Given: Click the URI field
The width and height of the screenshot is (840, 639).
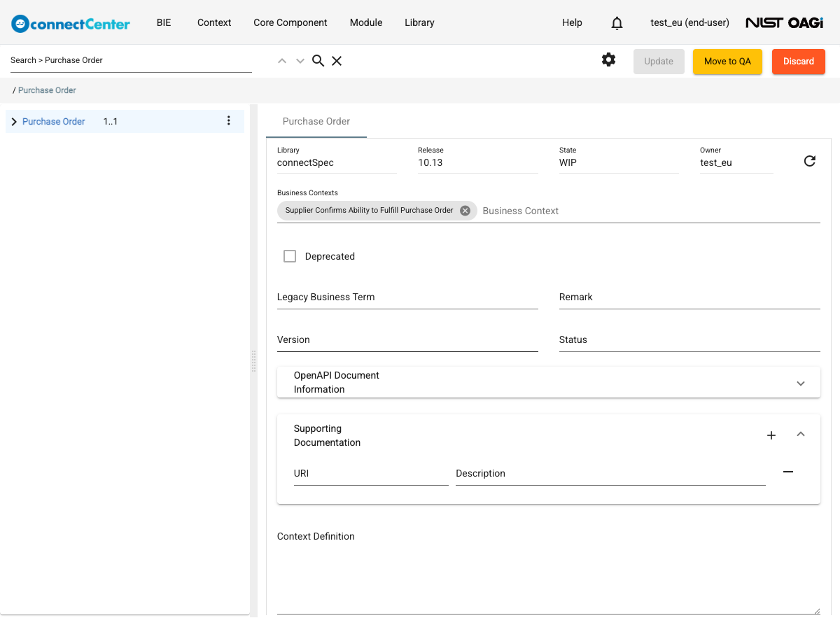Looking at the screenshot, I should pos(371,474).
